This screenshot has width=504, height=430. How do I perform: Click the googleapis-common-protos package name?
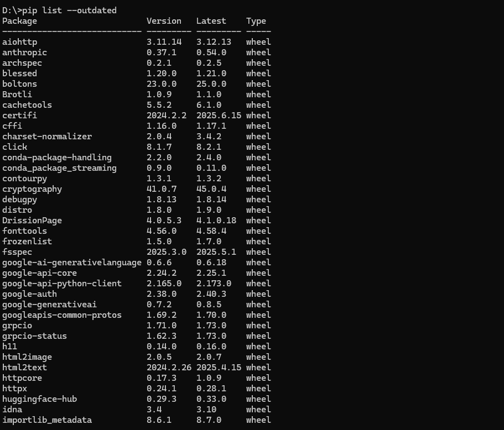point(62,315)
